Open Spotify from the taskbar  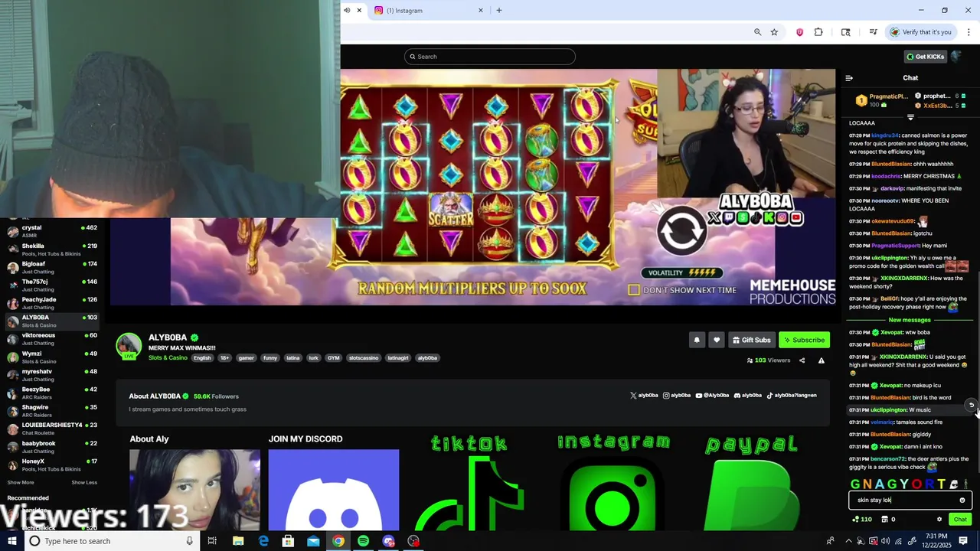363,541
